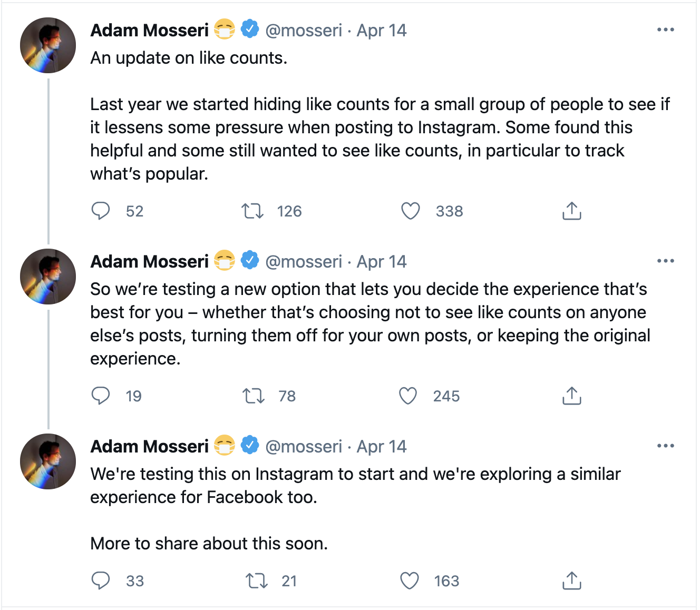The height and width of the screenshot is (610, 700).
Task: Retweet the third tweet with 21 retweets
Action: point(257,581)
